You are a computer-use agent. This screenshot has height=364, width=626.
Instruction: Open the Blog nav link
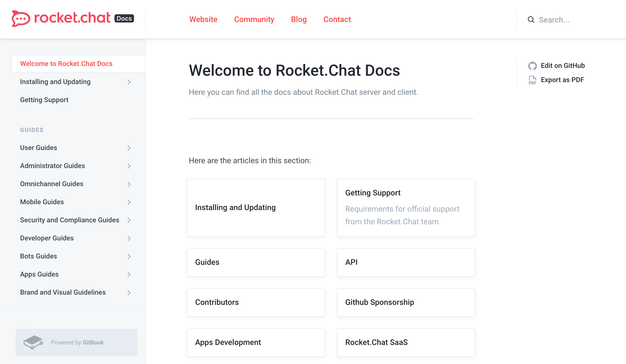299,19
